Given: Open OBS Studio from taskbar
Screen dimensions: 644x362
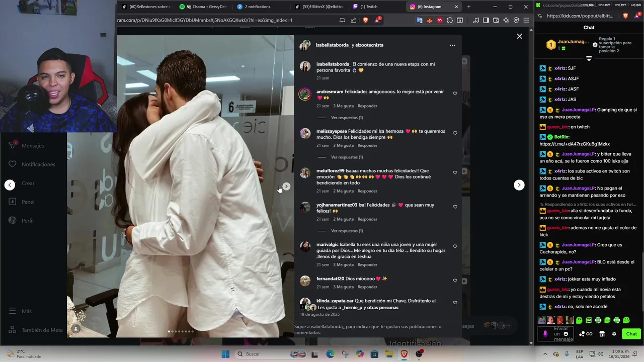Looking at the screenshot, I should coord(419,354).
